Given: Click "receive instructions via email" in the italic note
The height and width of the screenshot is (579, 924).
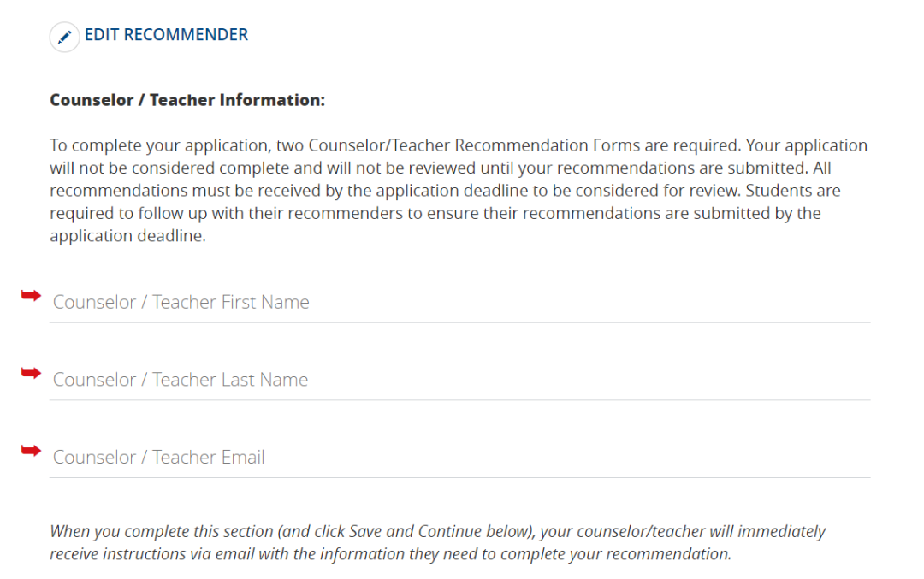Looking at the screenshot, I should [x=151, y=554].
